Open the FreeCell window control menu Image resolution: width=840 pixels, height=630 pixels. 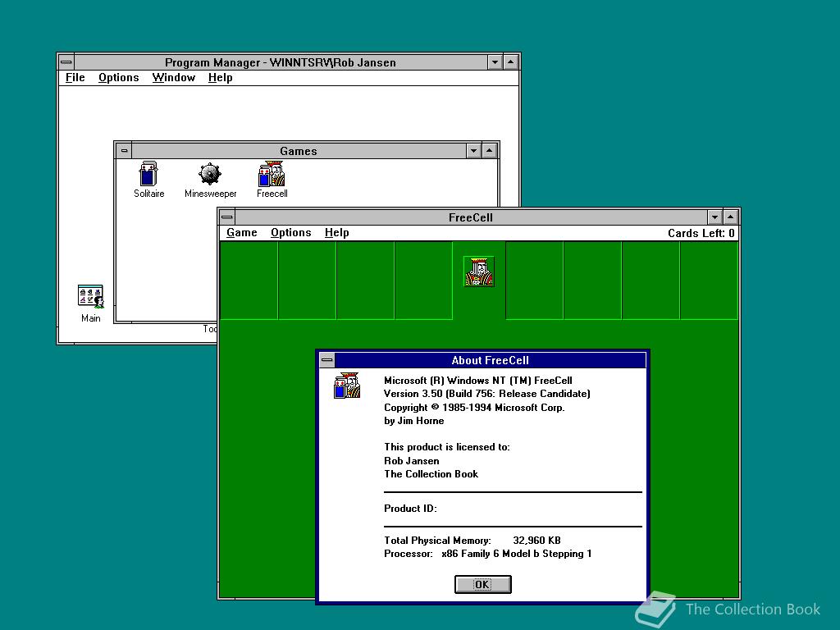[x=225, y=217]
